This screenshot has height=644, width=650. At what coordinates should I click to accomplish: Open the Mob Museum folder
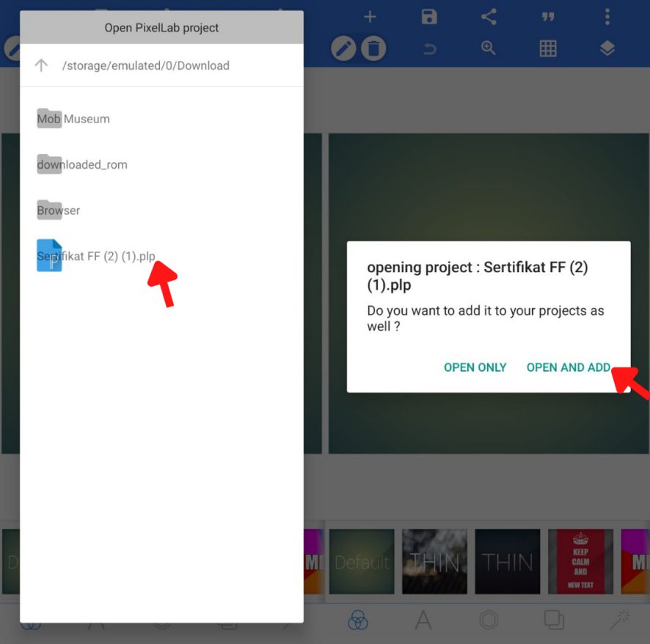pos(73,119)
